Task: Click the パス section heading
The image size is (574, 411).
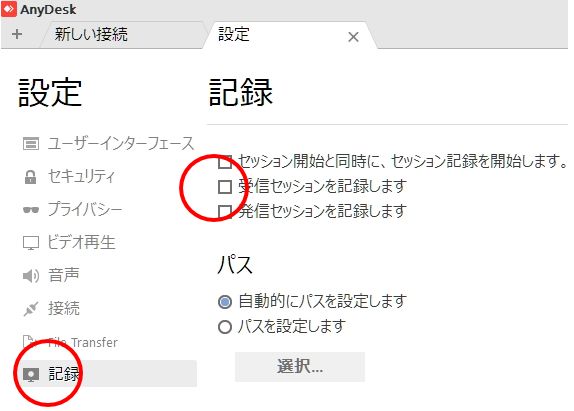Action: pos(235,265)
